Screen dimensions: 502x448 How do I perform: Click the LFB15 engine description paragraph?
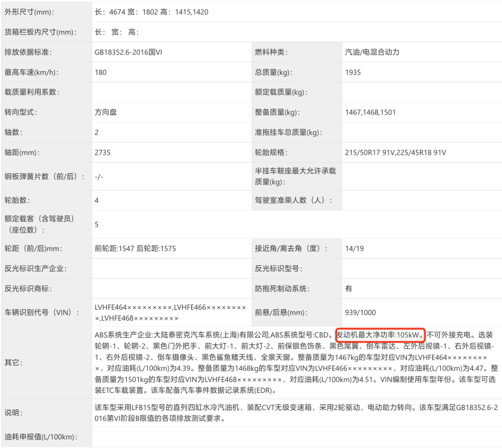[296, 413]
